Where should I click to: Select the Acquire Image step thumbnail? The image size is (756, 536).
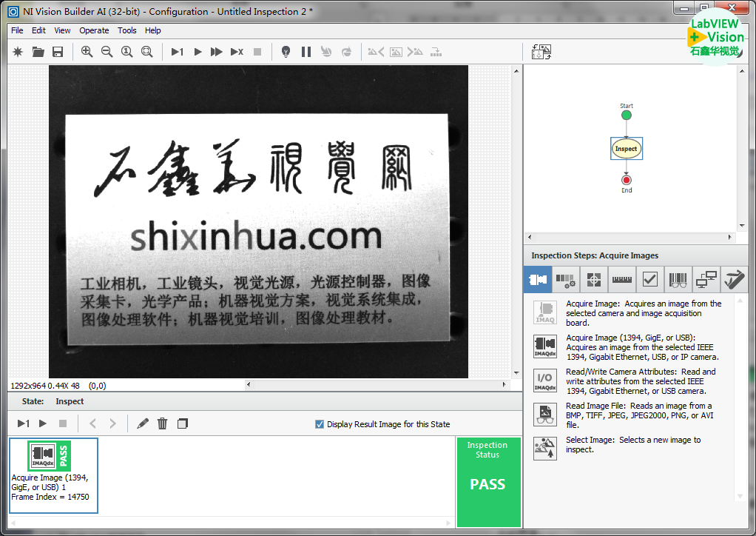click(53, 475)
